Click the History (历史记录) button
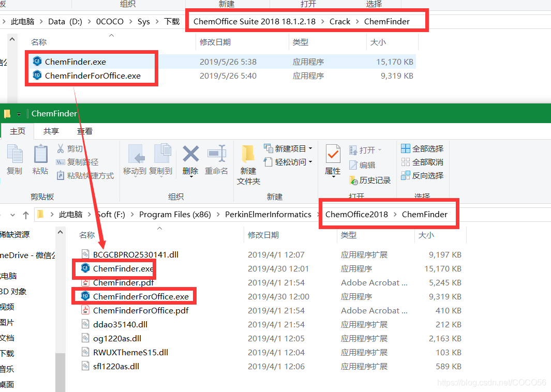This screenshot has height=392, width=551. 370,180
